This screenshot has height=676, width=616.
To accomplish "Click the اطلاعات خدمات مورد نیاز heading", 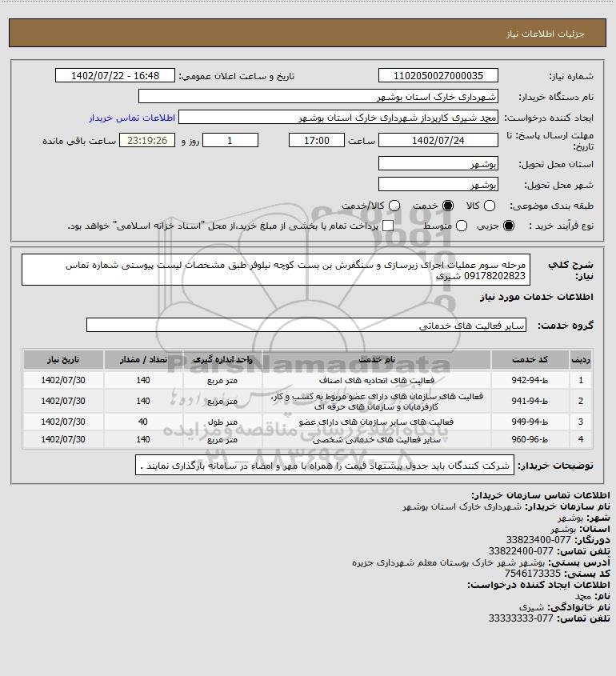I will [537, 297].
